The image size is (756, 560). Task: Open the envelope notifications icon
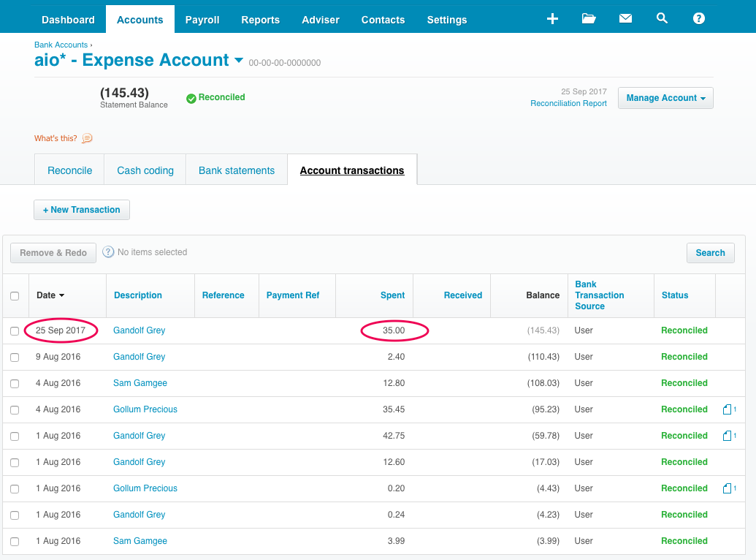pos(625,18)
